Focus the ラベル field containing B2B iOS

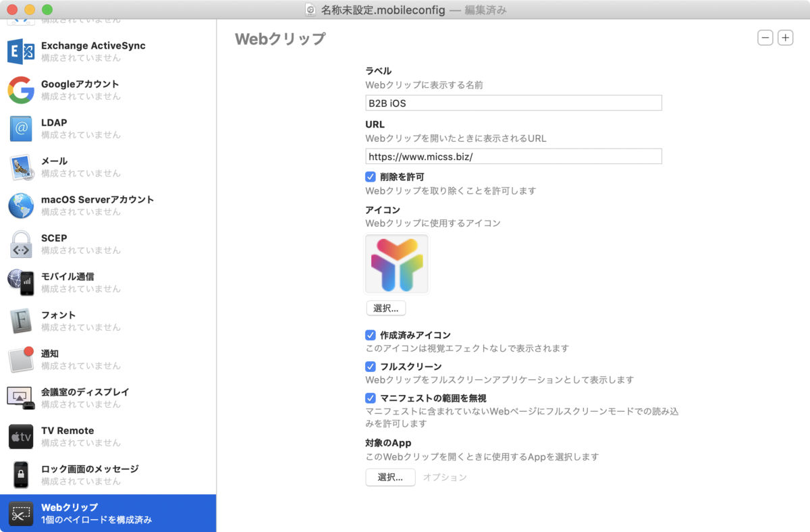coord(514,103)
